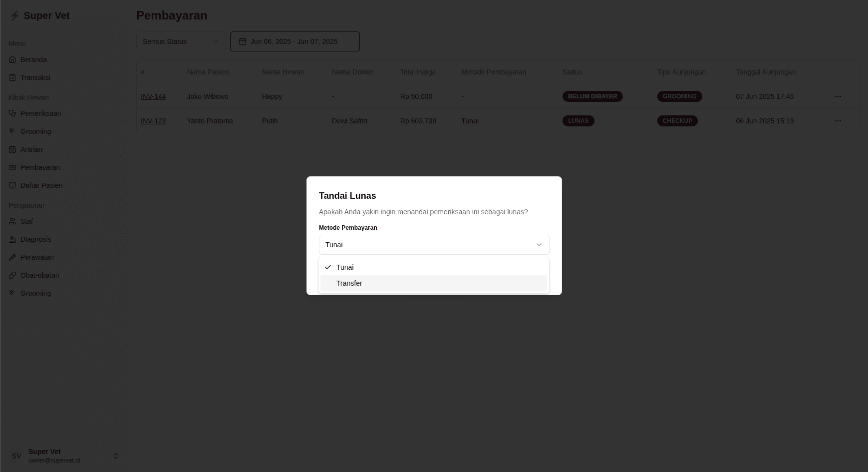Select the Transaksi sidebar icon
Viewport: 868px width, 472px height.
coord(13,77)
